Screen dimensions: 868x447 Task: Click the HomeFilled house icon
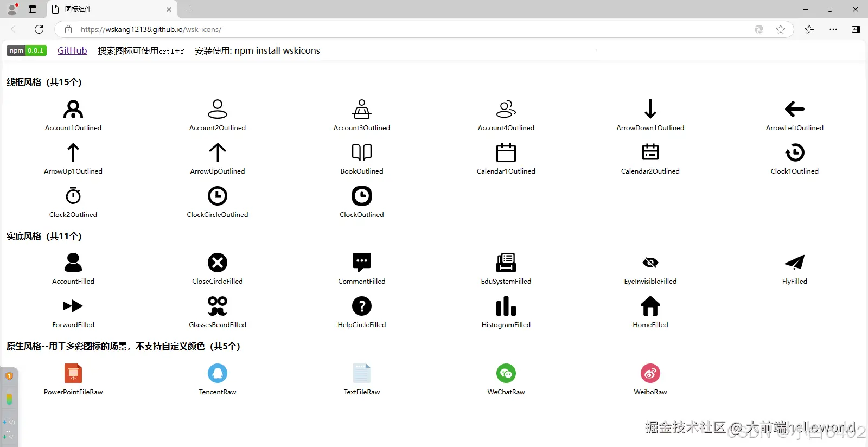(x=650, y=306)
